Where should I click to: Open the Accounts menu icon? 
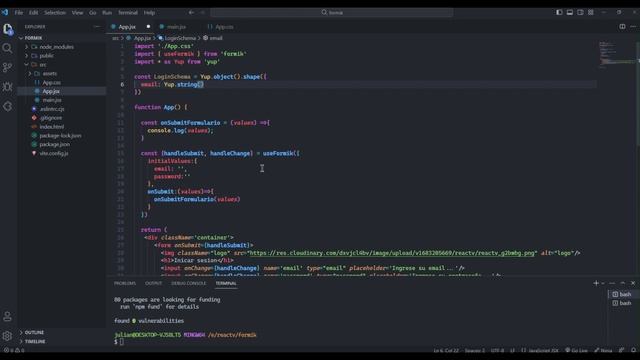(x=7, y=316)
